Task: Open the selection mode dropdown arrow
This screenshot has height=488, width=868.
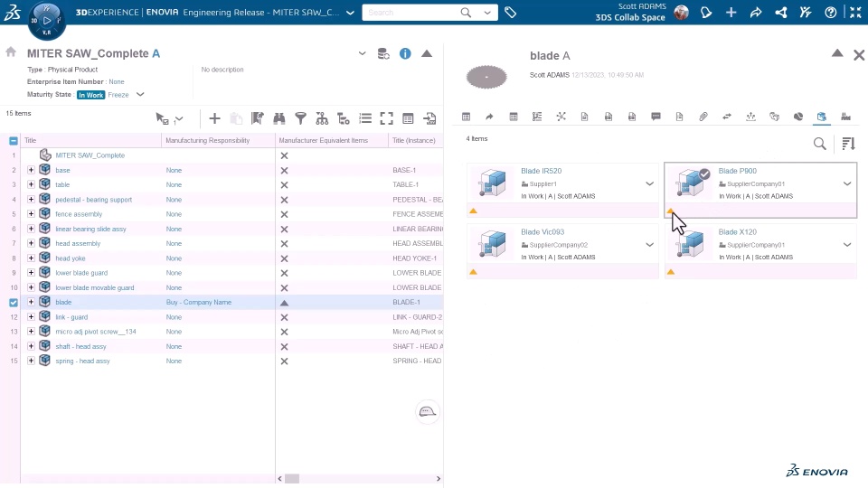Action: click(179, 119)
